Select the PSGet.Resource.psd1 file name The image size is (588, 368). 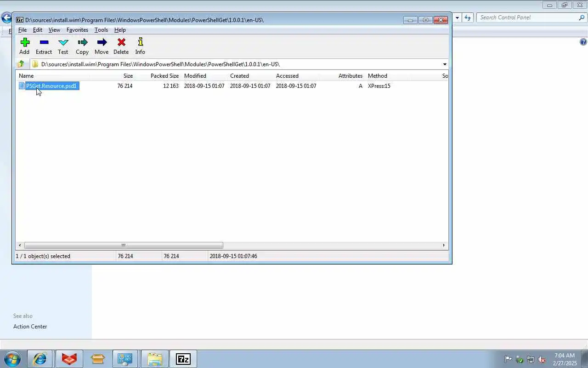(51, 86)
